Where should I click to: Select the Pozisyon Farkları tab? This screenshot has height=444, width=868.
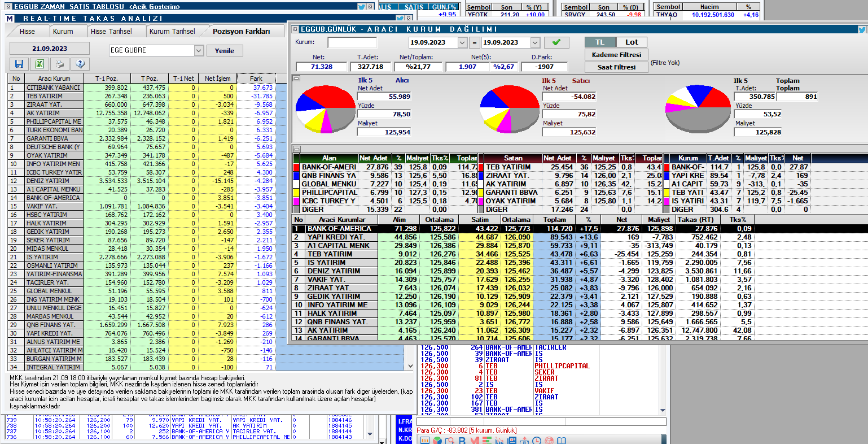pyautogui.click(x=241, y=32)
